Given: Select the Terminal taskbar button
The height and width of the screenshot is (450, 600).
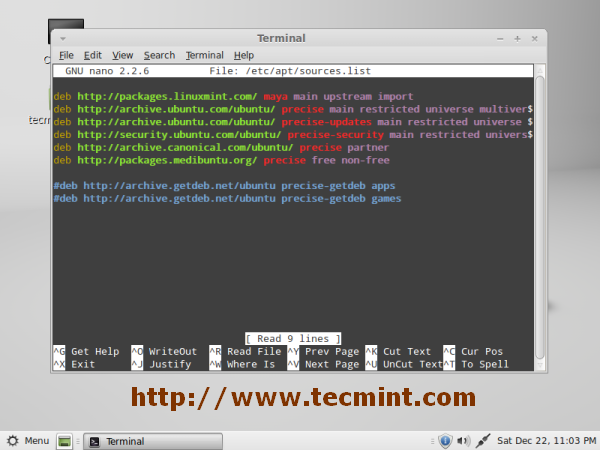Looking at the screenshot, I should pos(153,441).
